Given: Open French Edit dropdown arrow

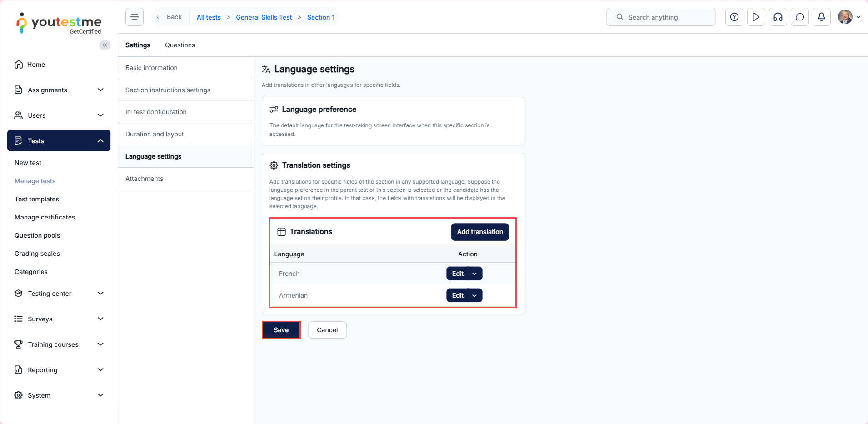Looking at the screenshot, I should pyautogui.click(x=474, y=274).
